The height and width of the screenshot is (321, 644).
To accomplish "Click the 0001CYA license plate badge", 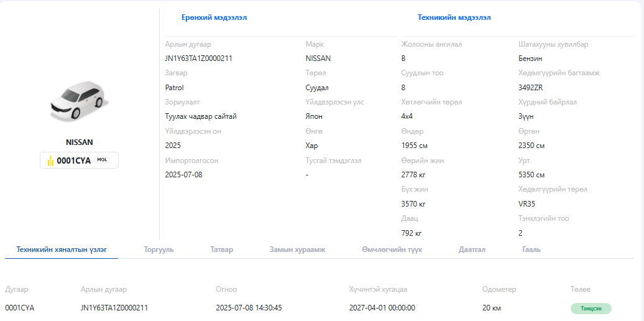I will click(x=79, y=160).
